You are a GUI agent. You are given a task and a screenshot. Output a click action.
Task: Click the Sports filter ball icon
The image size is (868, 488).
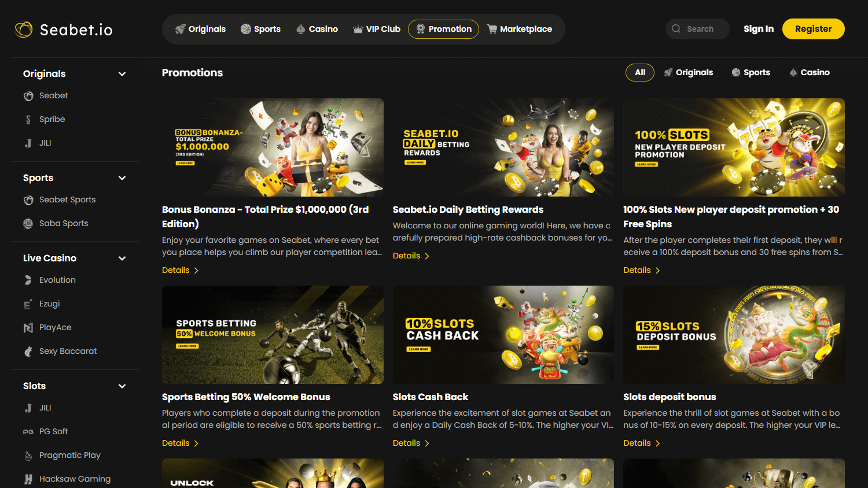pyautogui.click(x=736, y=72)
